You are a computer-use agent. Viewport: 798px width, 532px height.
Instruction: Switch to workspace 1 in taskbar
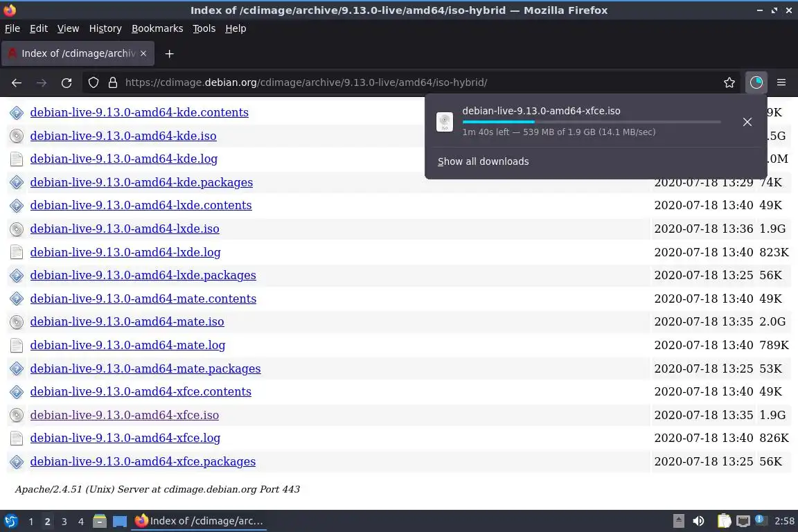pos(31,522)
